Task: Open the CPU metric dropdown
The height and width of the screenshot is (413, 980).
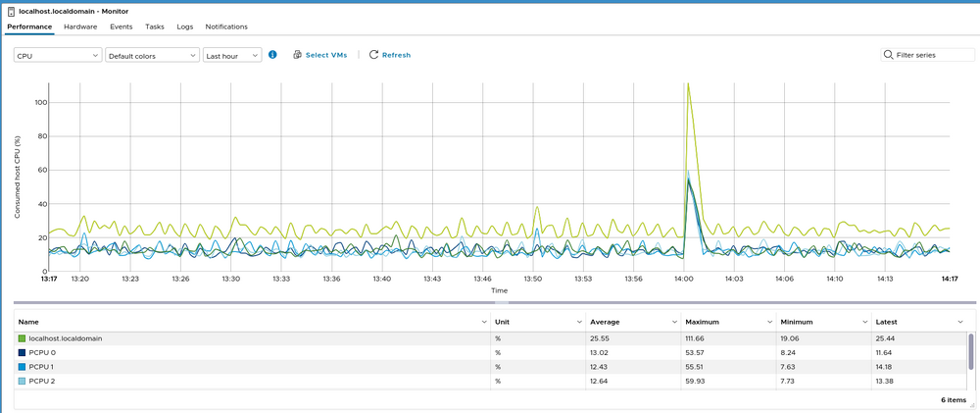Action: click(x=58, y=56)
